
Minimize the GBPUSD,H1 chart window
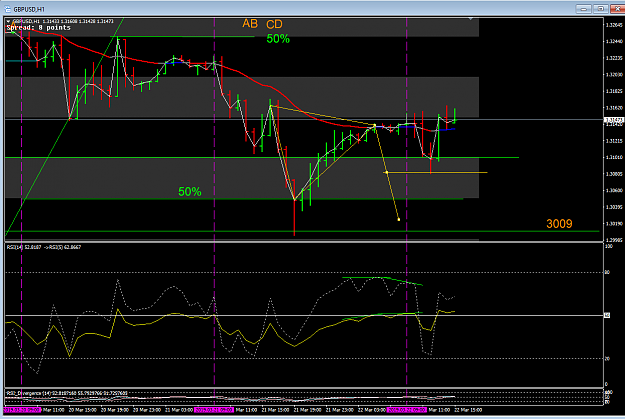pos(584,8)
